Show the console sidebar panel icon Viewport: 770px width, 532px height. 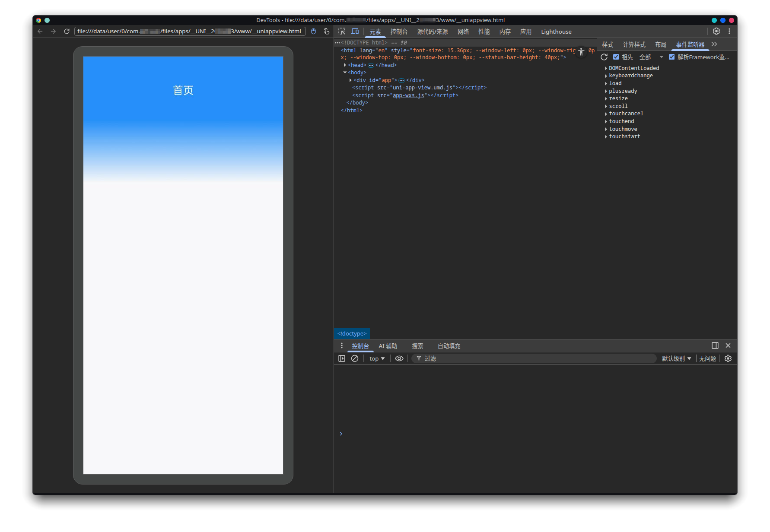342,358
